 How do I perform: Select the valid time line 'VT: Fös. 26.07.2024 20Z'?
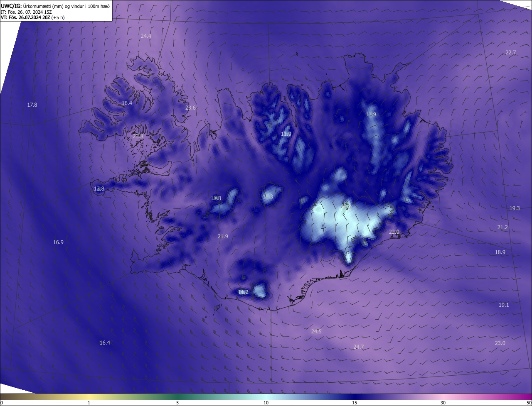tap(26, 17)
